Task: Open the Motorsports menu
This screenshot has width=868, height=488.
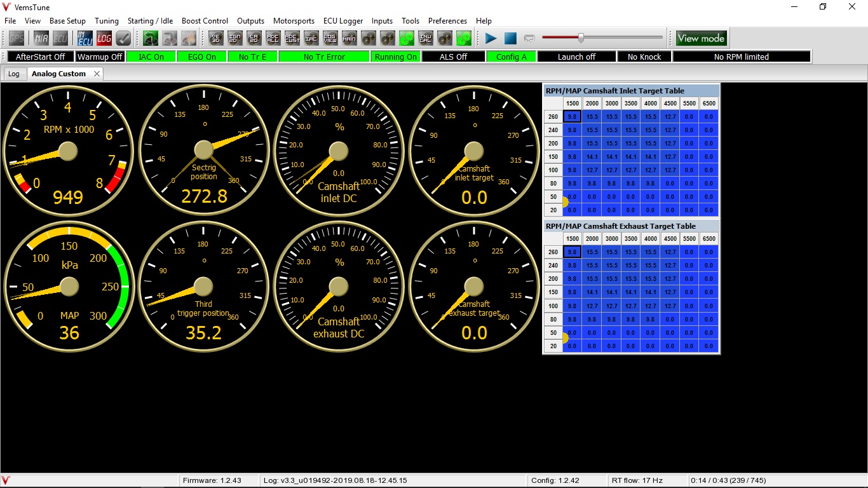Action: (294, 21)
